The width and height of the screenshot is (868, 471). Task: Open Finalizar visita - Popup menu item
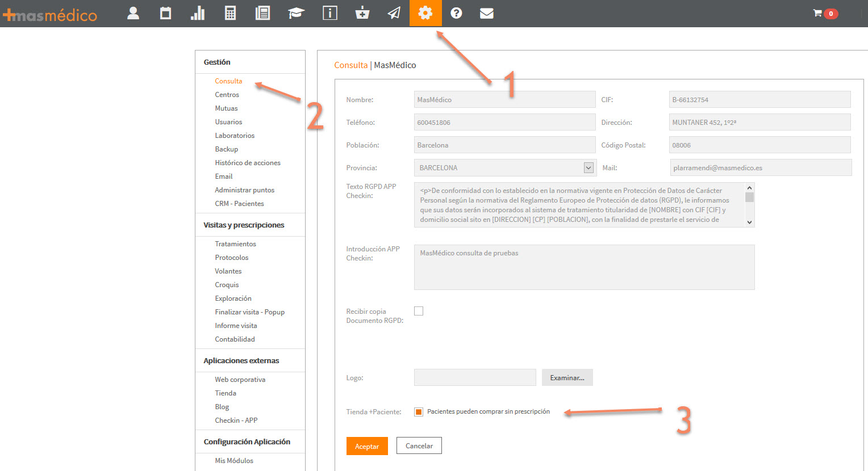click(x=249, y=312)
